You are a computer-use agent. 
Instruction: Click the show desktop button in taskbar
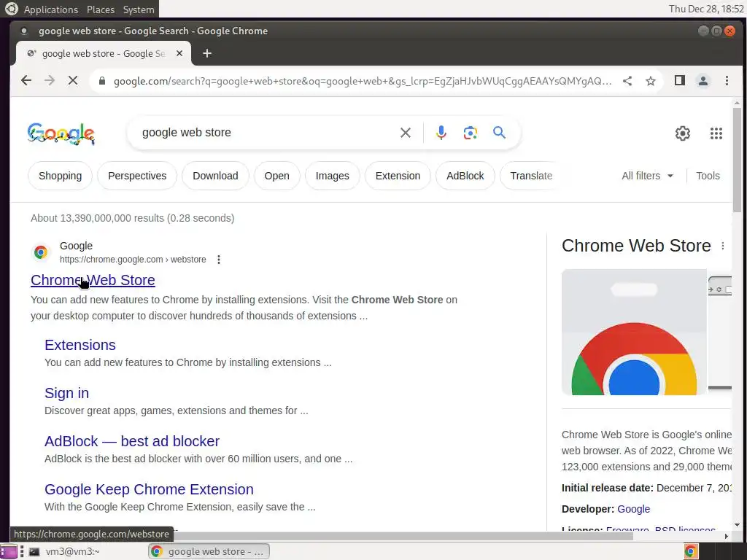(8, 551)
